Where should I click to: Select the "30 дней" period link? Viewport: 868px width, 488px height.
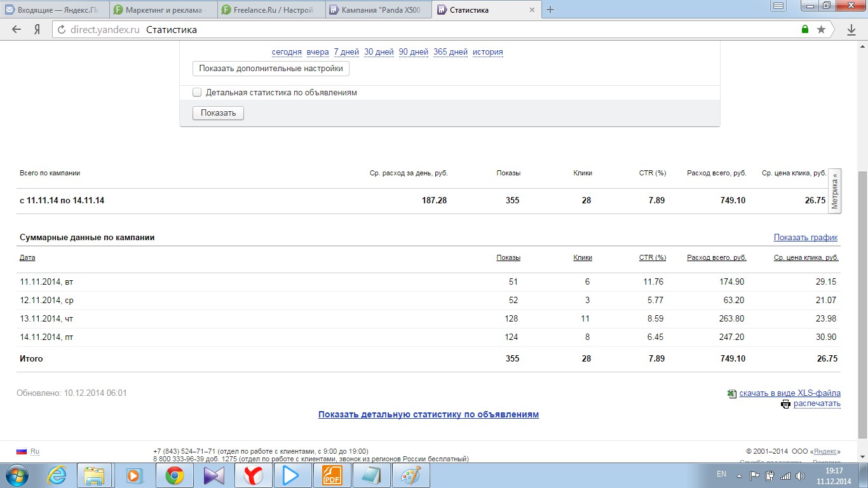[379, 52]
